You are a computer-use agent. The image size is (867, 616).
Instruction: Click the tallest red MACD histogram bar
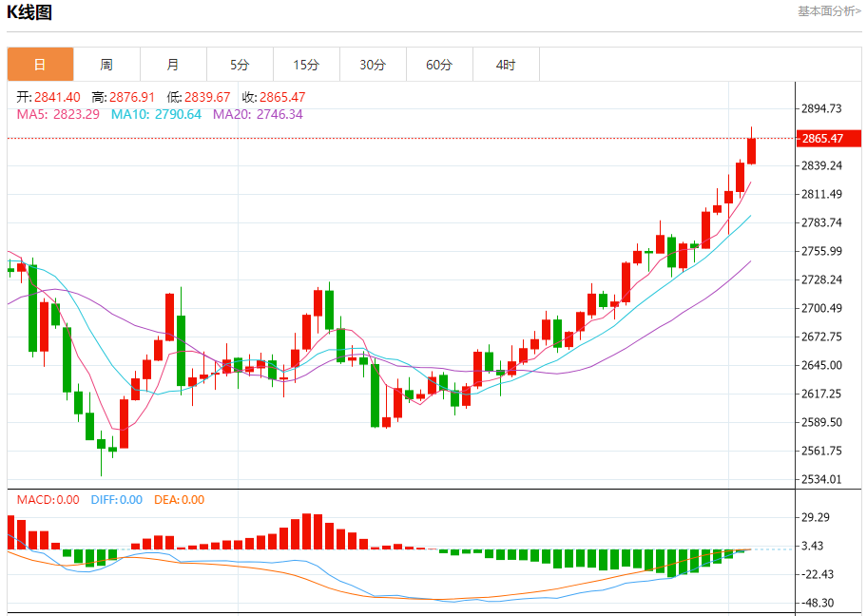pos(307,531)
